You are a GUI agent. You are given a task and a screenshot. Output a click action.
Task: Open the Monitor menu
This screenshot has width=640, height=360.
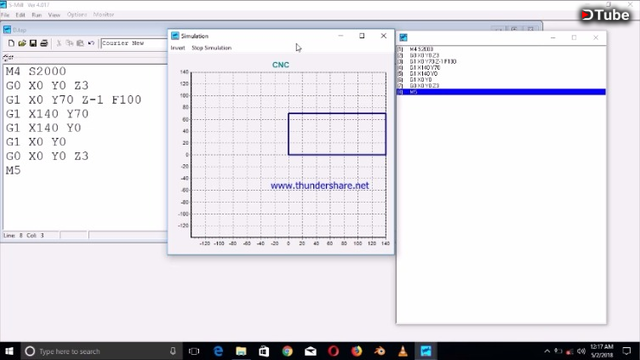pos(104,15)
